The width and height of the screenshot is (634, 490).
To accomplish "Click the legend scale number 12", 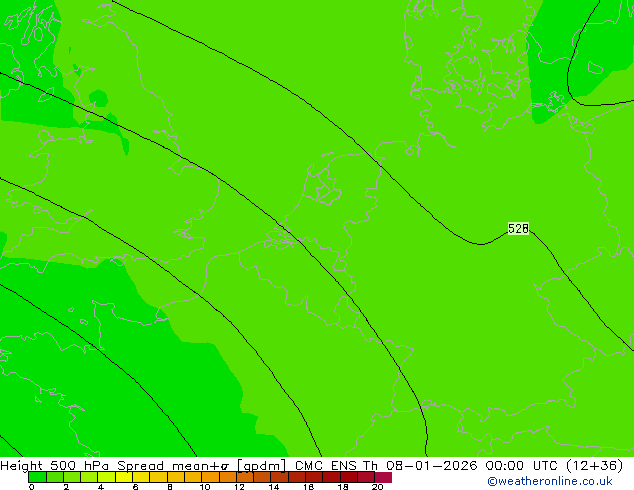I will coord(239,487).
